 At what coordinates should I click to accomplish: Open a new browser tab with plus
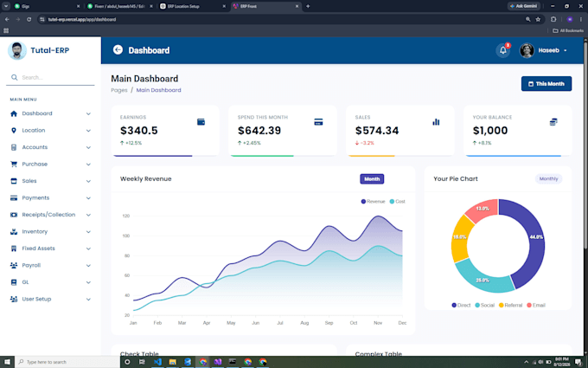pyautogui.click(x=308, y=6)
